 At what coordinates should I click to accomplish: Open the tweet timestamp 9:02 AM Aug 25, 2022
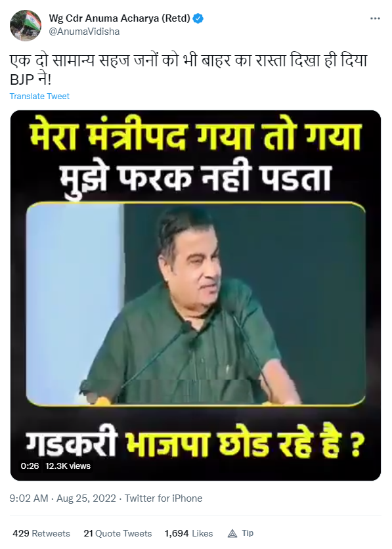(62, 498)
